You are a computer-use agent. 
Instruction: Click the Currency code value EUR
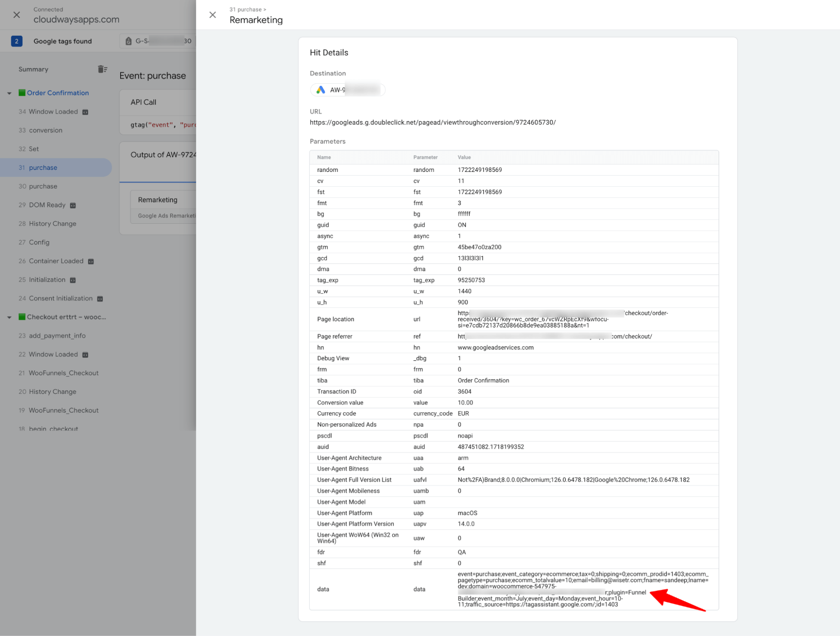point(463,414)
